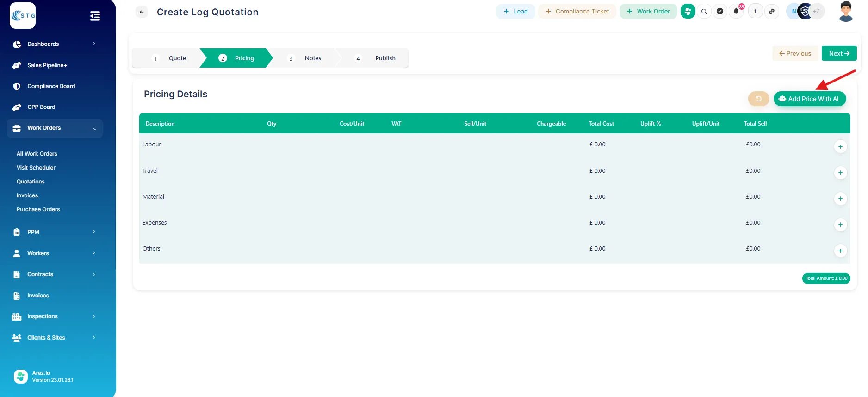This screenshot has width=868, height=397.
Task: Click the info icon in the top bar
Action: click(755, 12)
